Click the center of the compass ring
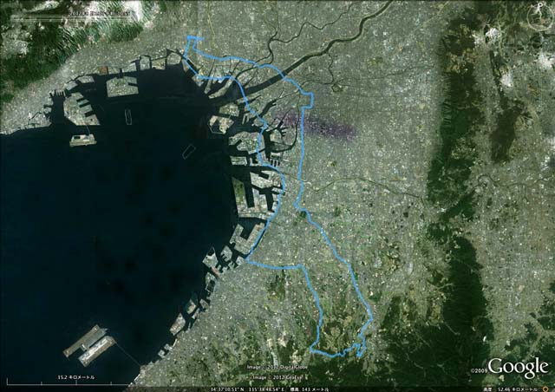The height and width of the screenshot is (392, 555). [x=540, y=17]
